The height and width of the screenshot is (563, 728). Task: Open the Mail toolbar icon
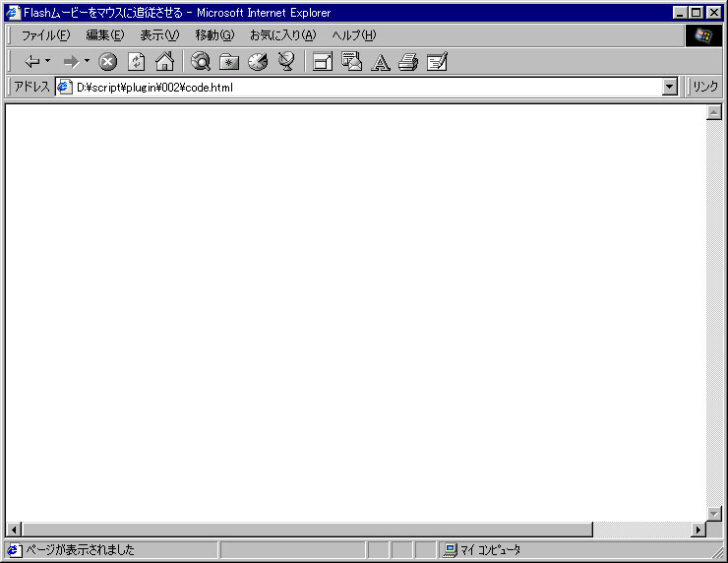tap(351, 61)
